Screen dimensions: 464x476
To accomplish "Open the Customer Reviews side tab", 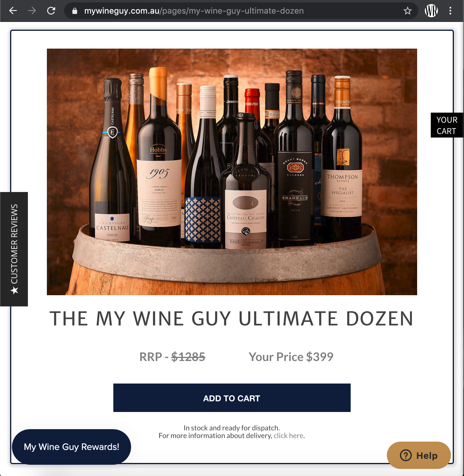I will pos(14,249).
